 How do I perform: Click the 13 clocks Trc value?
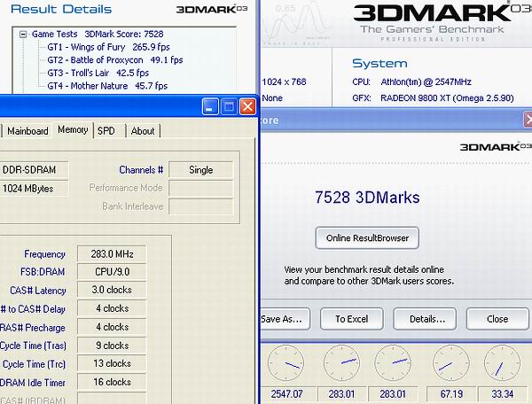(x=112, y=363)
